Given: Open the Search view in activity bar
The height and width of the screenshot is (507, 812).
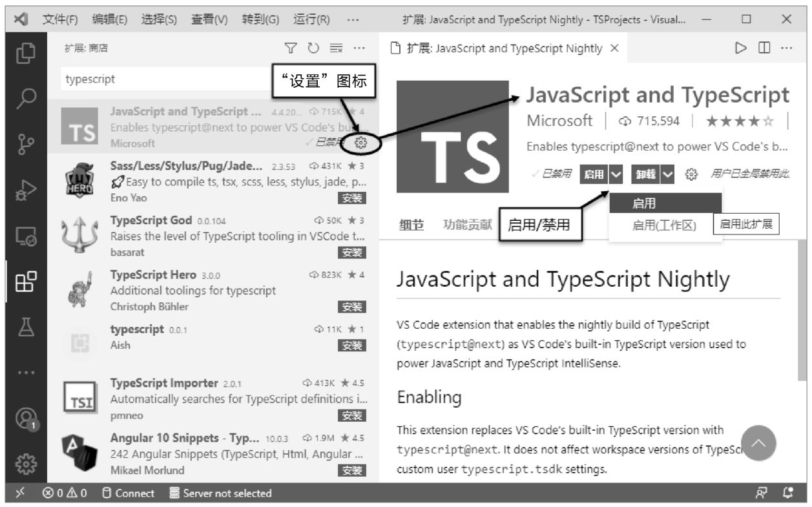Looking at the screenshot, I should (x=26, y=98).
